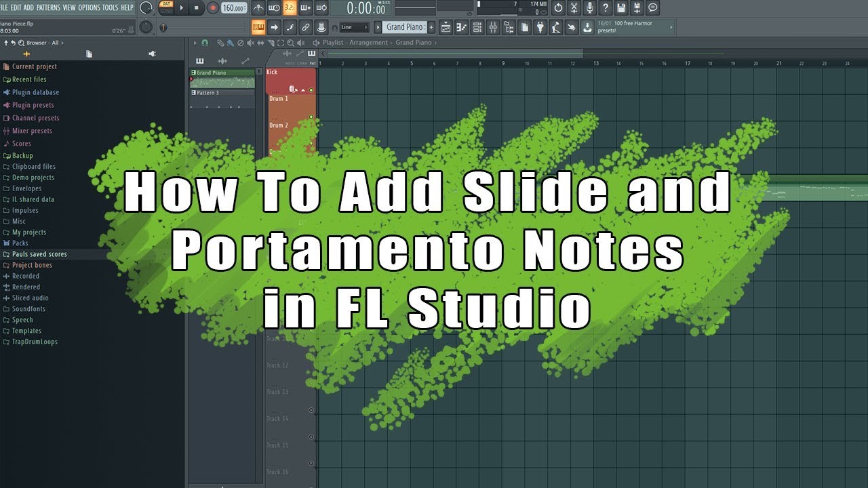Open the touch controller icon
This screenshot has height=488, width=868.
572,27
